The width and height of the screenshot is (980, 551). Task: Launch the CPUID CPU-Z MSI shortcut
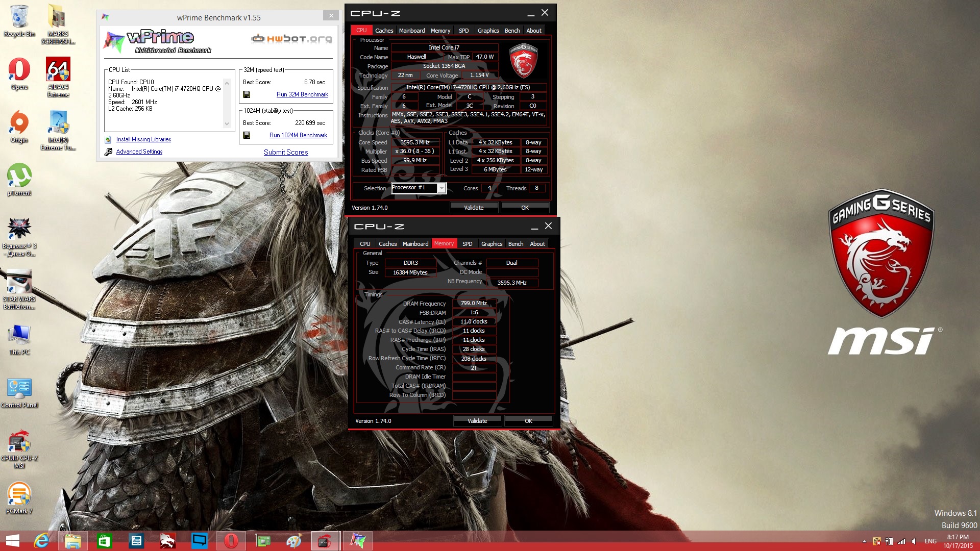pos(19,449)
